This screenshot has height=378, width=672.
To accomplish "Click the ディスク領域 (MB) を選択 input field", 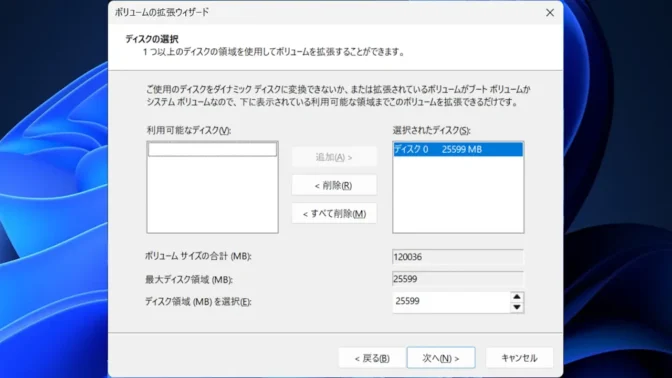I will point(451,302).
